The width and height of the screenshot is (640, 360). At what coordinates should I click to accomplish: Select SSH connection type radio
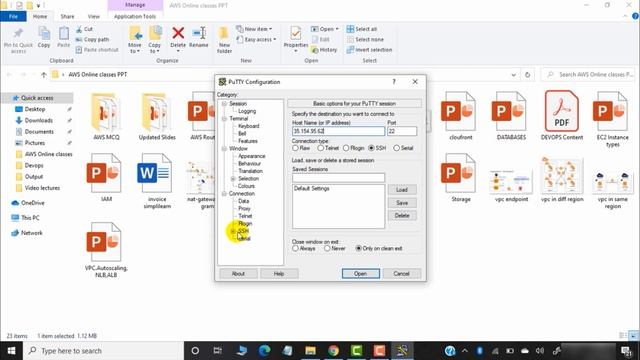(371, 148)
